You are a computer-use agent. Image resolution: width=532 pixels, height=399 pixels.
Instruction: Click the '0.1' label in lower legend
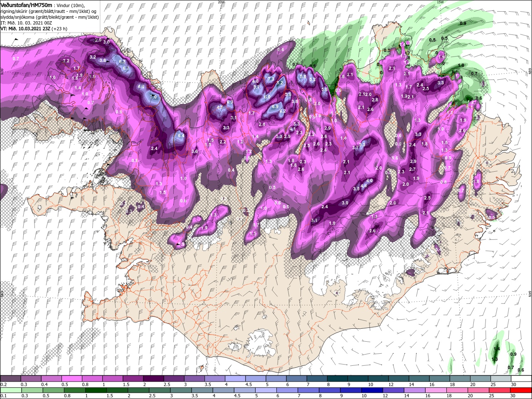click(2, 396)
